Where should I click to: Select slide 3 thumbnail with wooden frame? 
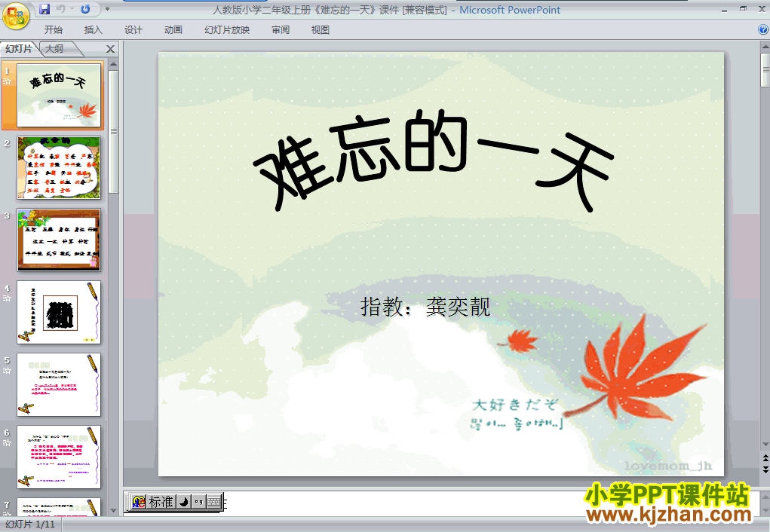point(59,240)
